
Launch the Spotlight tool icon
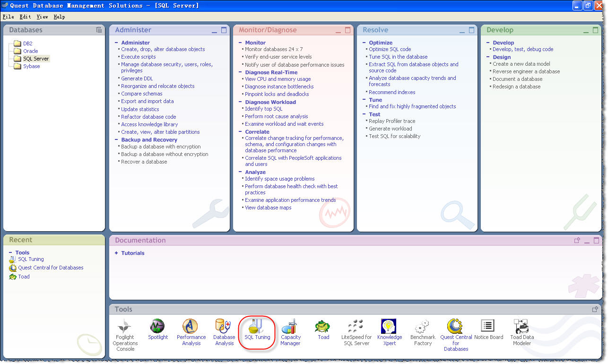157,327
